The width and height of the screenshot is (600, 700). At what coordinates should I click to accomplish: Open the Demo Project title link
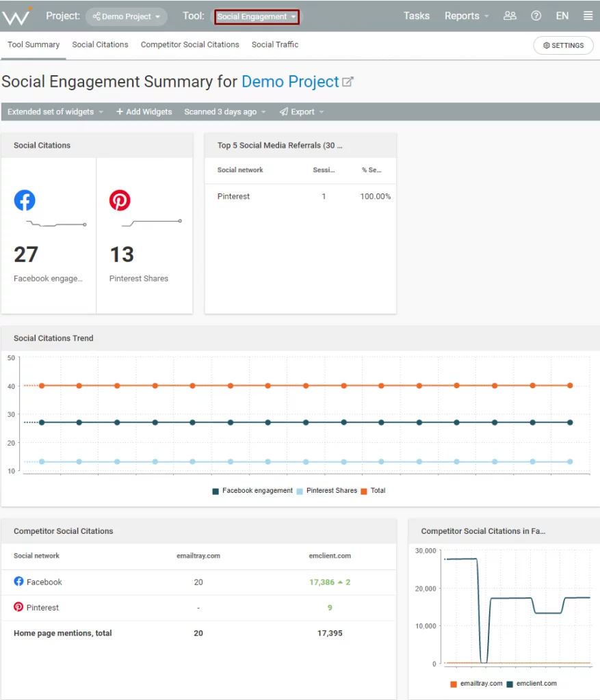tap(290, 82)
